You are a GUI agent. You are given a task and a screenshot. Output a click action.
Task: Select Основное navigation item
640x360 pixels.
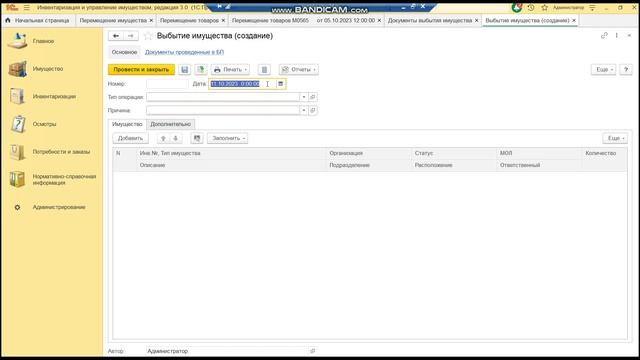pyautogui.click(x=124, y=52)
